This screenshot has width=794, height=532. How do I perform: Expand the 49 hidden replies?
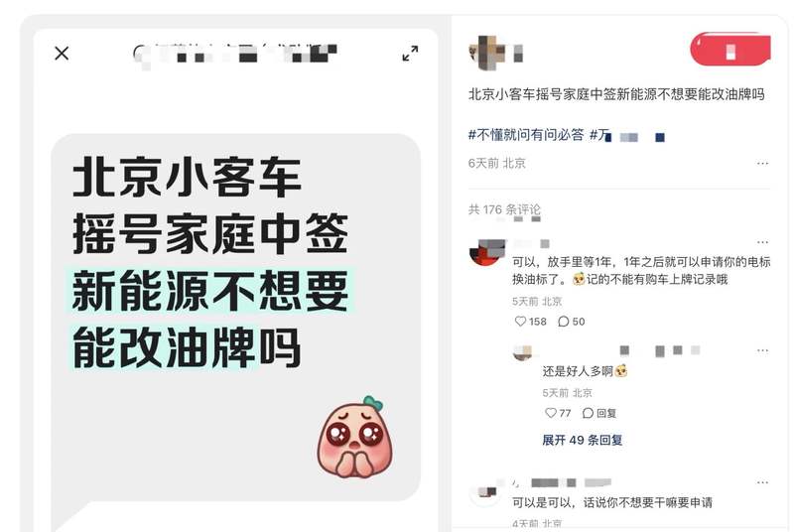click(x=583, y=440)
